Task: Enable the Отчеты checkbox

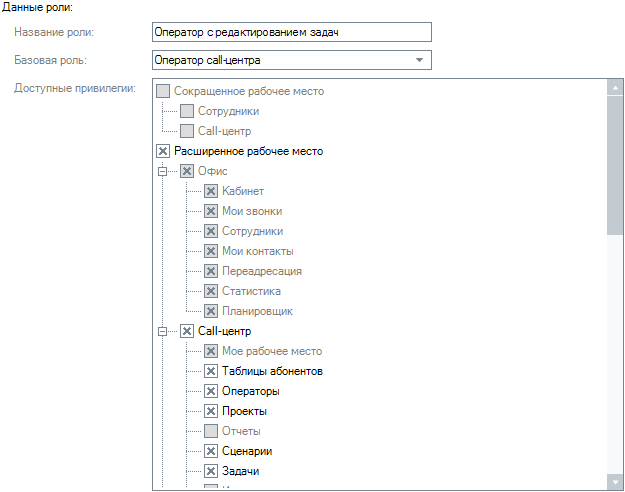Action: point(211,431)
